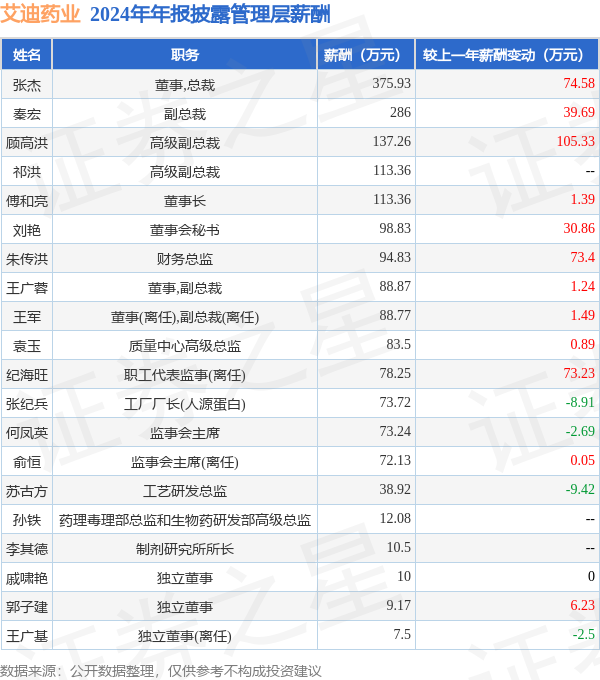Viewport: 600px width, 680px height.
Task: Click the position 工艺研发总监
Action: click(185, 491)
